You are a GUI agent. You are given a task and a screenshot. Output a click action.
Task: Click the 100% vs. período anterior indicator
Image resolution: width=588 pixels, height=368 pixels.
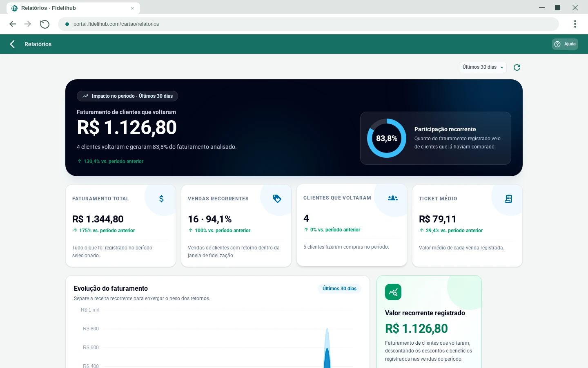tap(219, 231)
